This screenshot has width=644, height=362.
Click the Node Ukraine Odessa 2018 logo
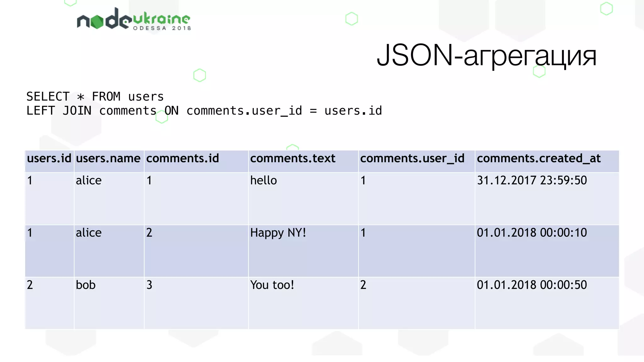point(134,19)
